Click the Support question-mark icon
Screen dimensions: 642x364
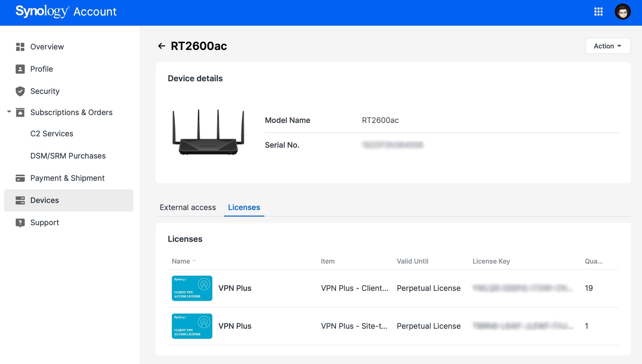(x=20, y=223)
